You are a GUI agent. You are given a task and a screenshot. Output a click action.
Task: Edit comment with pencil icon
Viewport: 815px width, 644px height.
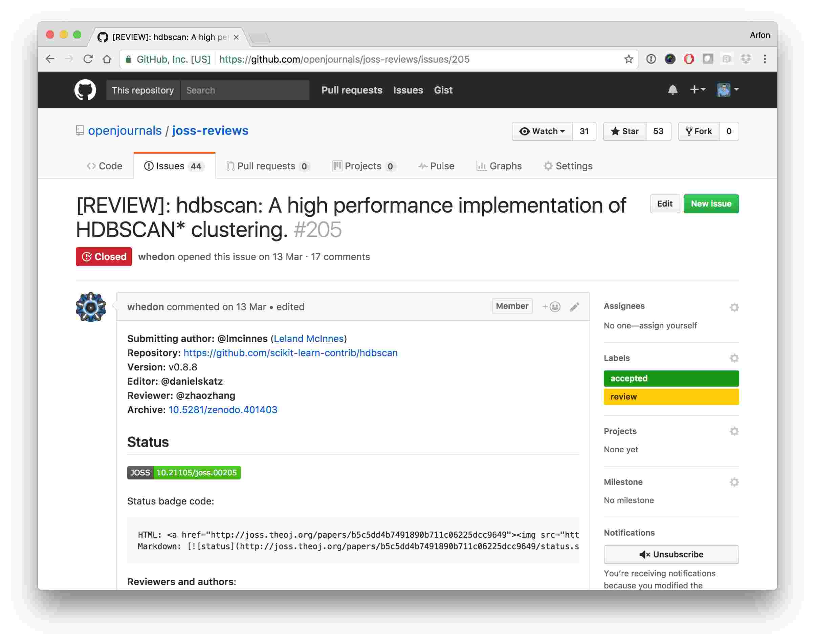pyautogui.click(x=574, y=306)
